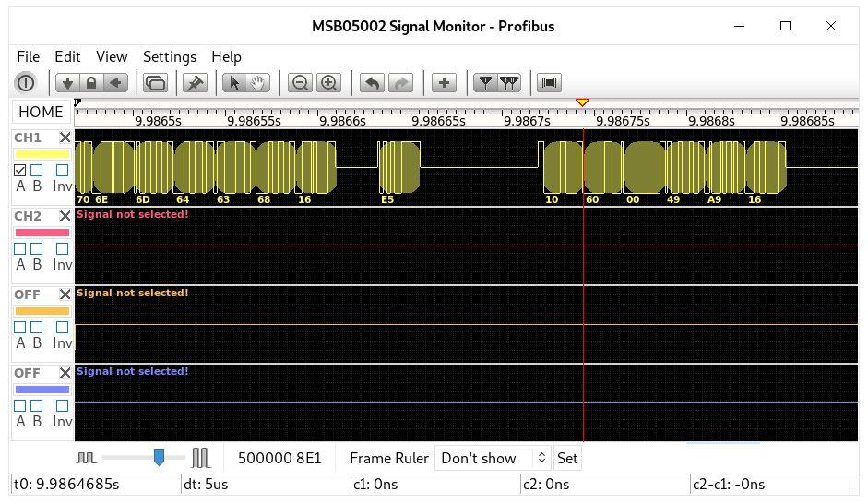Check B on the orange OFF channel
This screenshot has width=868, height=504.
coord(37,328)
